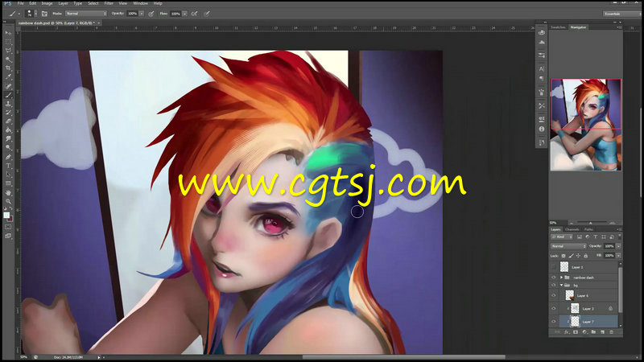This screenshot has height=362, width=644.
Task: Expand the rainbow dash group
Action: 561,278
